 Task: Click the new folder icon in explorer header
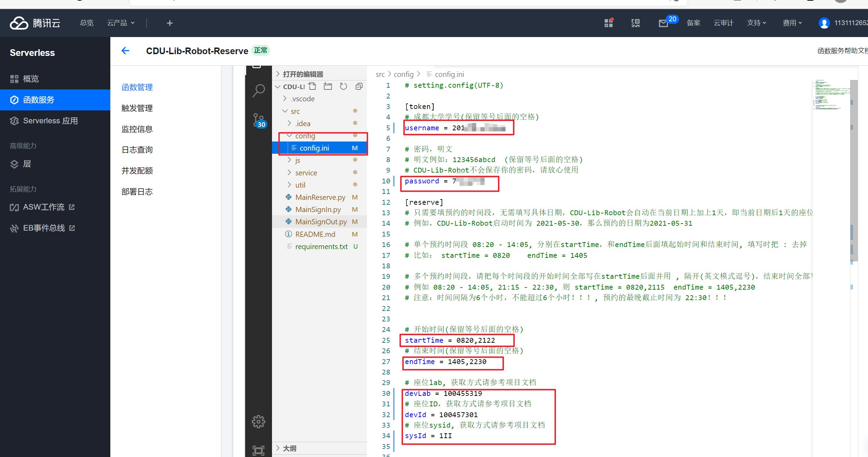(328, 86)
